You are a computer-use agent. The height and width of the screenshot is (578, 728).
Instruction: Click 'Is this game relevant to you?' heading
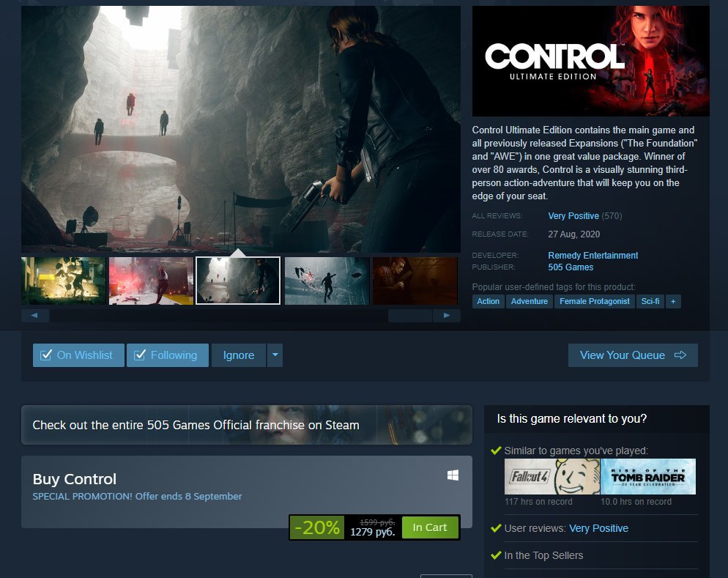(571, 419)
